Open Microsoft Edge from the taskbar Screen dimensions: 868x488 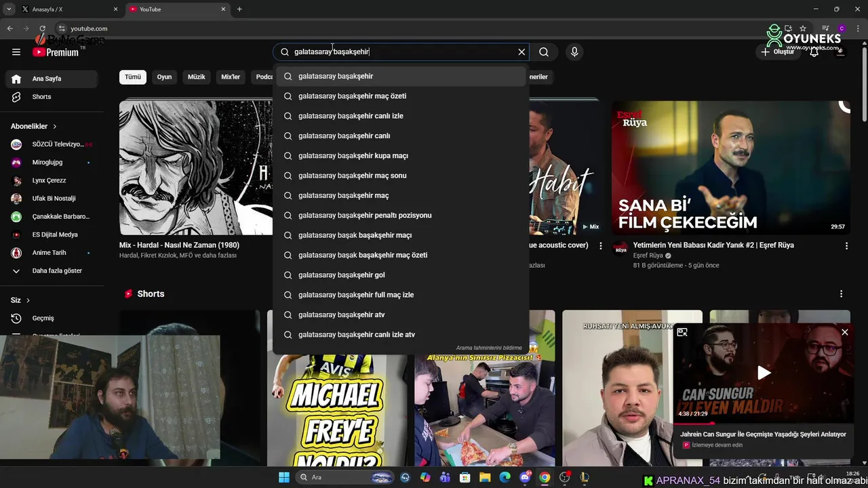(505, 478)
